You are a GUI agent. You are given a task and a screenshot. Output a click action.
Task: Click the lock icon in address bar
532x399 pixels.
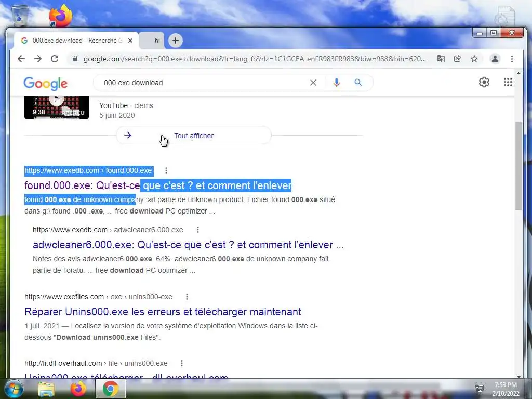pyautogui.click(x=75, y=59)
